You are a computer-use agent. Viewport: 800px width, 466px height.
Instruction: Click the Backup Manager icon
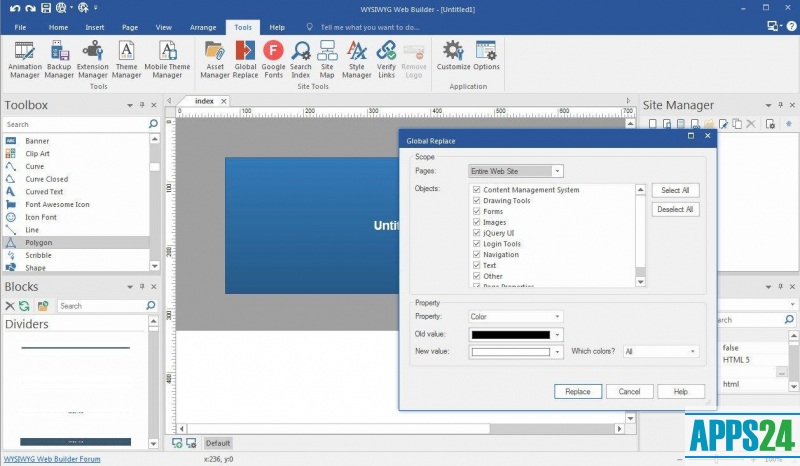[x=59, y=59]
